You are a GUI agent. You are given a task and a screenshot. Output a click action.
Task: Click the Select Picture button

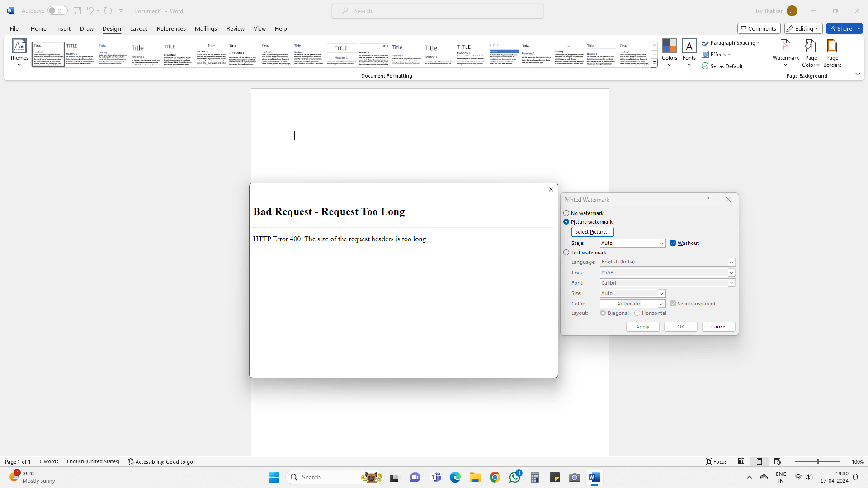[592, 232]
